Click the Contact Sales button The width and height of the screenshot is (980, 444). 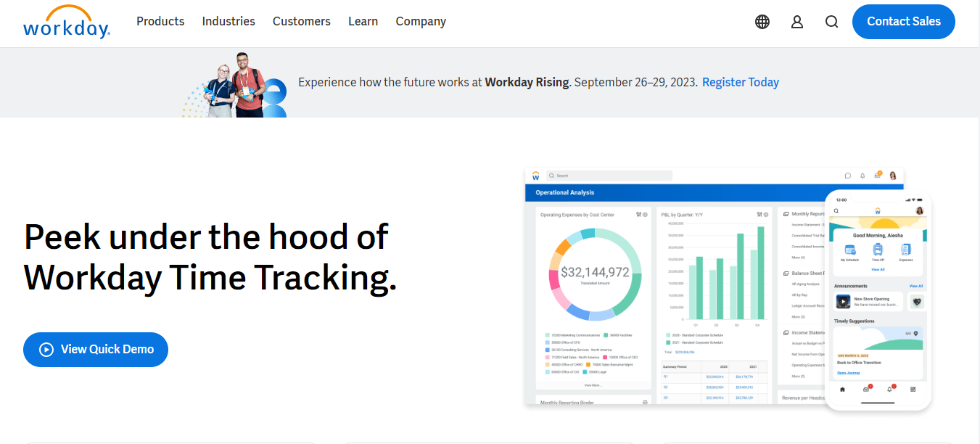[x=903, y=22]
